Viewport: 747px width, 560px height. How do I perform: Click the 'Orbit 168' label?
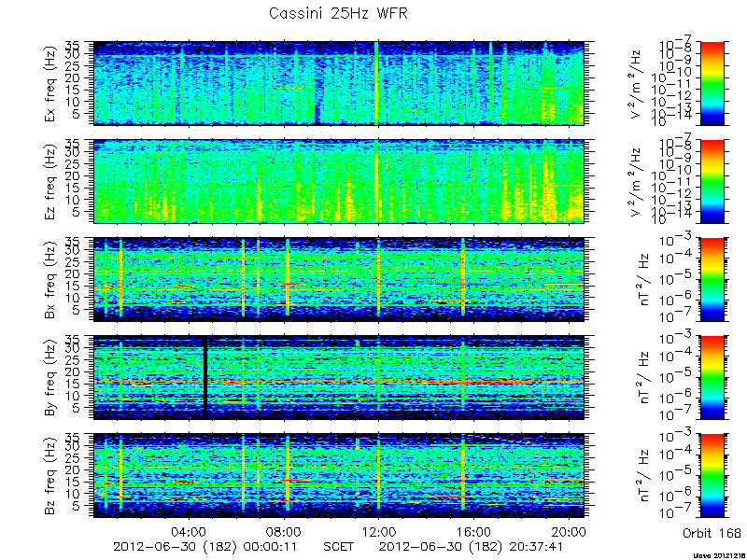pos(712,533)
